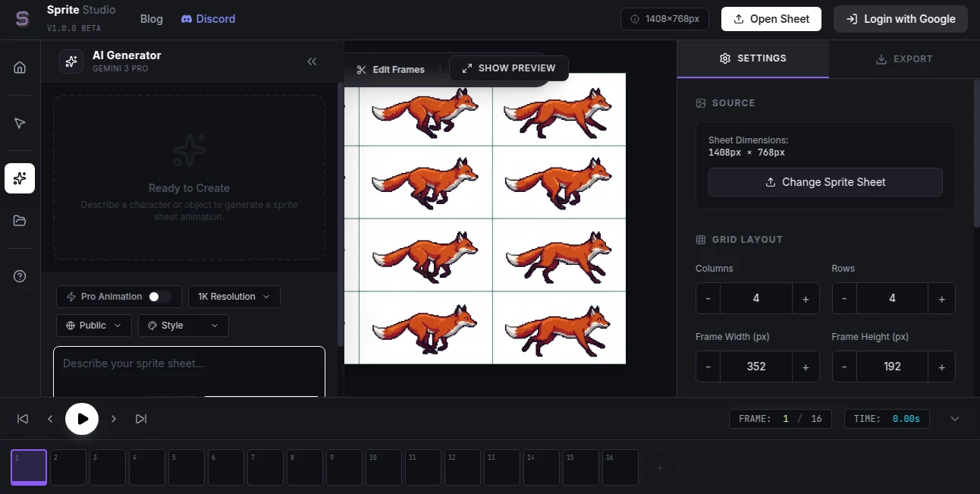Switch to the EXPORT tab
This screenshot has width=980, height=494.
tap(904, 58)
